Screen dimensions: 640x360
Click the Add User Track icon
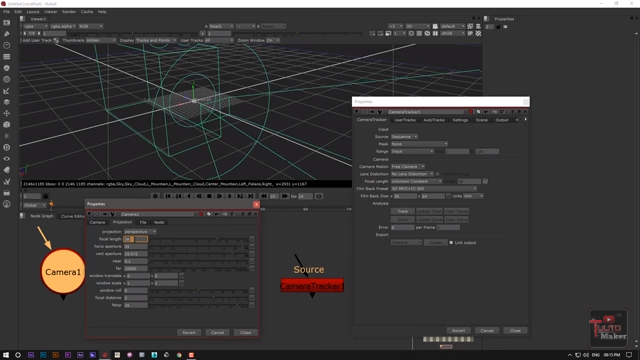[56, 40]
